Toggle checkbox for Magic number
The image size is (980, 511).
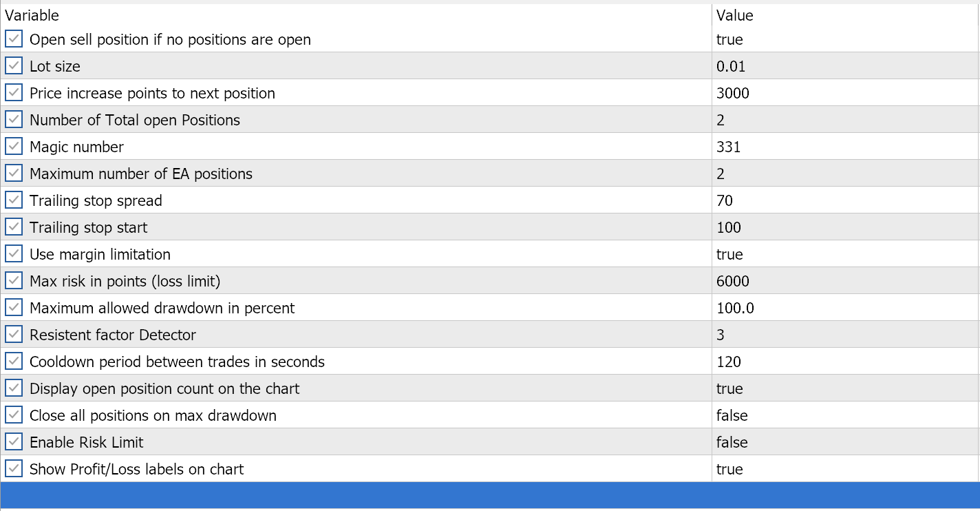[x=14, y=147]
